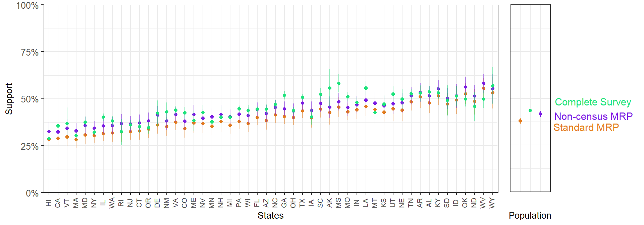Click the 100% y-axis tick label
This screenshot has height=225, width=644.
tap(28, 6)
